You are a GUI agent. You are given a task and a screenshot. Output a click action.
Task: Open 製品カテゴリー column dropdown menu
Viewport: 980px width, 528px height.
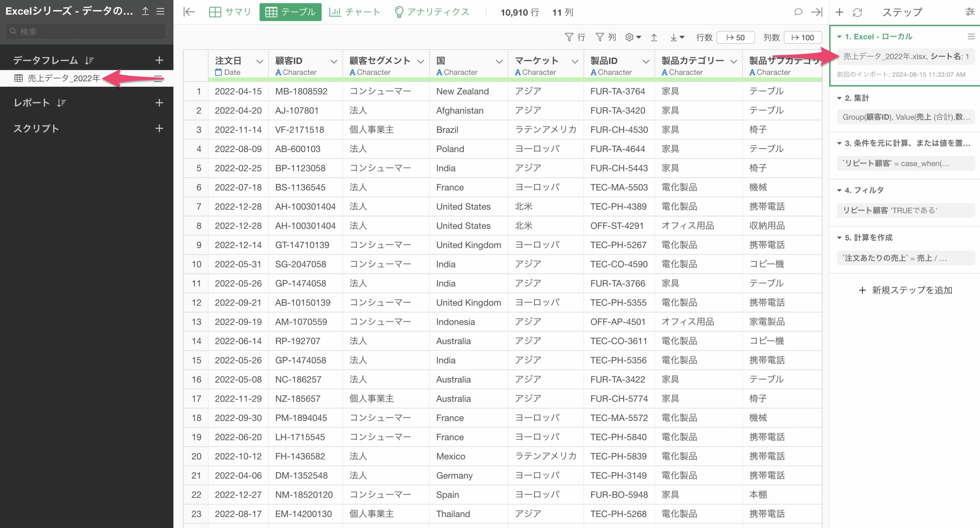point(734,61)
